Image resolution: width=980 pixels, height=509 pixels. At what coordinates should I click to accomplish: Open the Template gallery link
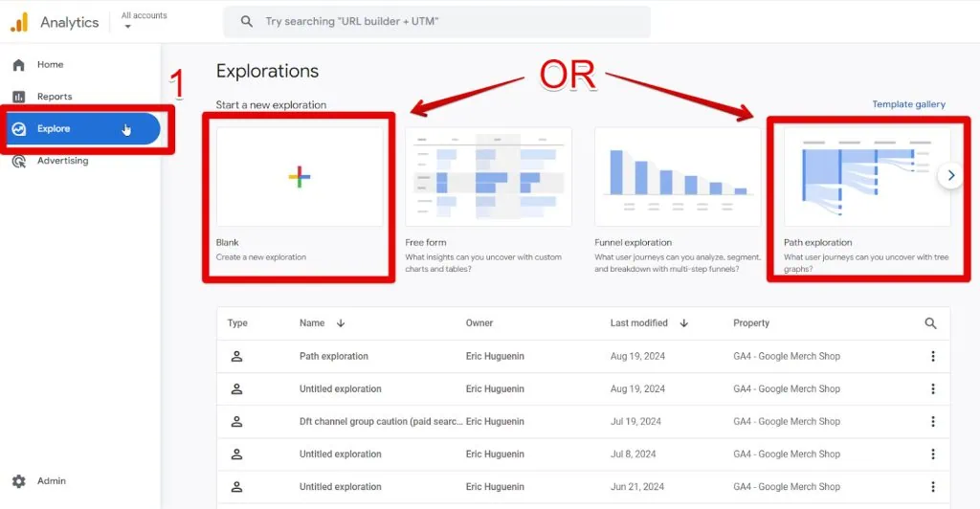point(908,104)
